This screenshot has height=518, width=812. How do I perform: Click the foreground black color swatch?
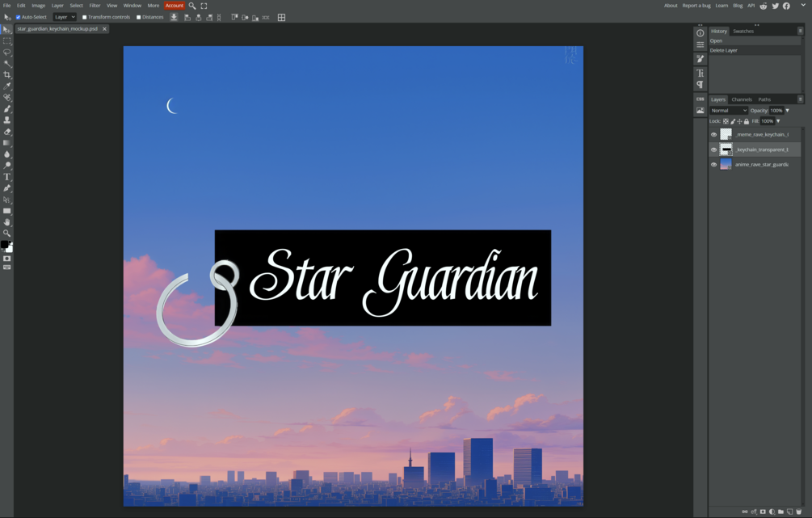(5, 245)
